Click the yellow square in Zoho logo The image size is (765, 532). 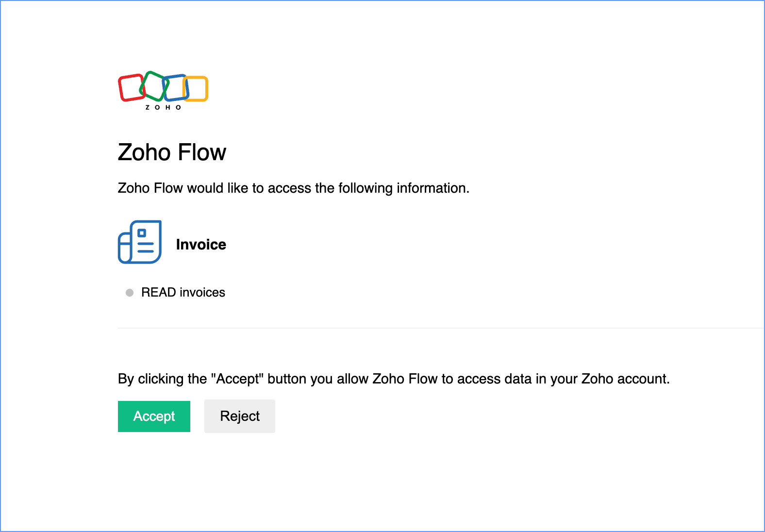click(196, 89)
